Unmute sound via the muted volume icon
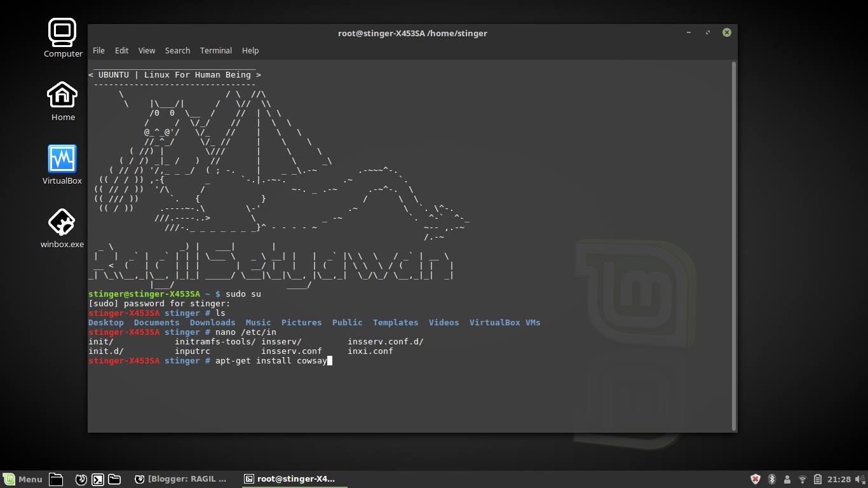The image size is (868, 488). [x=859, y=478]
